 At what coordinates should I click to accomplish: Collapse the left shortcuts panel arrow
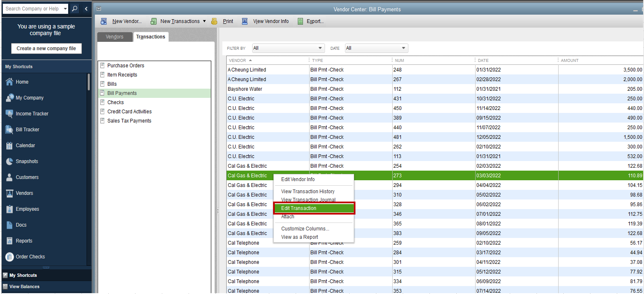tap(86, 8)
